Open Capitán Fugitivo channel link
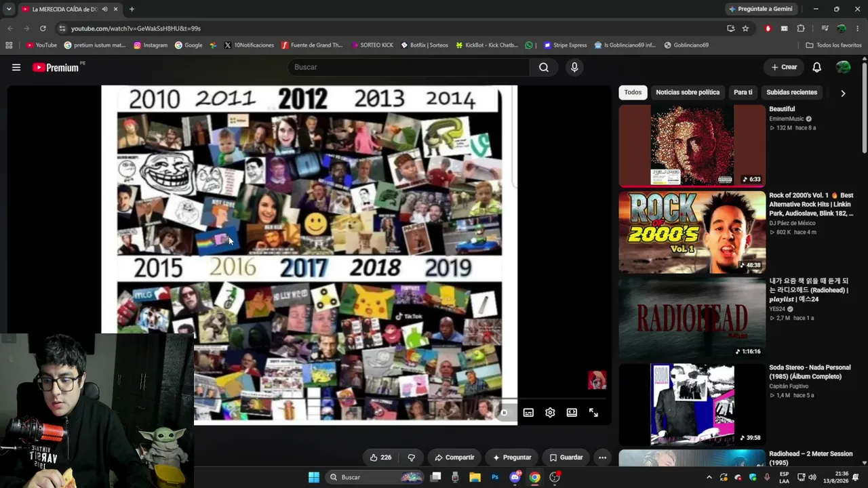This screenshot has height=488, width=868. tap(789, 386)
